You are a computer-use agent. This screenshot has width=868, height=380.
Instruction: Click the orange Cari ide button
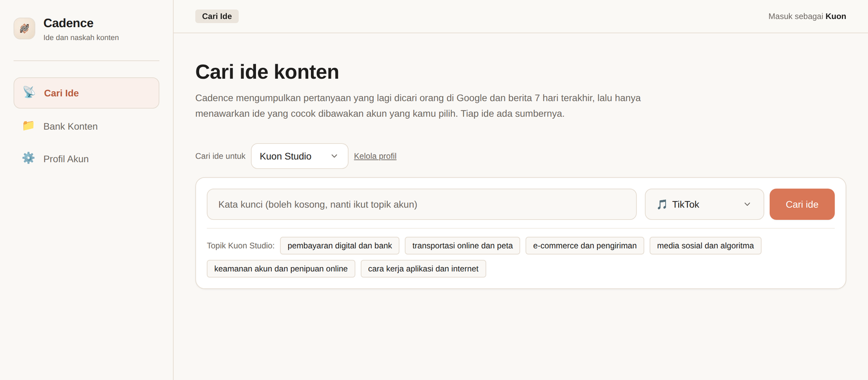pos(802,204)
